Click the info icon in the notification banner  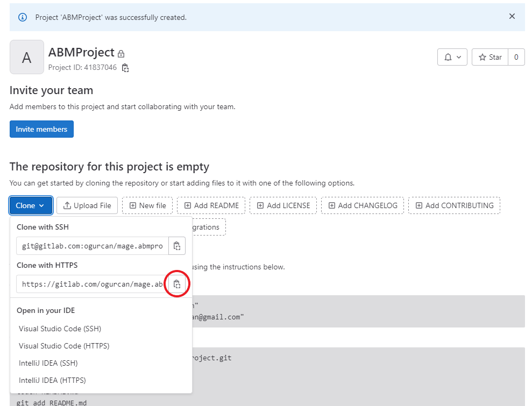pos(23,17)
